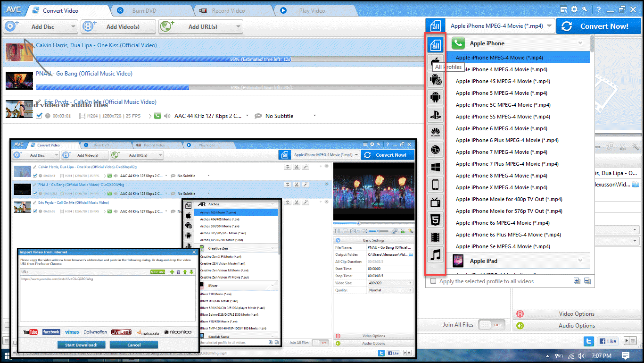
Task: Check 'Apply the selected profile to all videos' in main window
Action: [433, 281]
